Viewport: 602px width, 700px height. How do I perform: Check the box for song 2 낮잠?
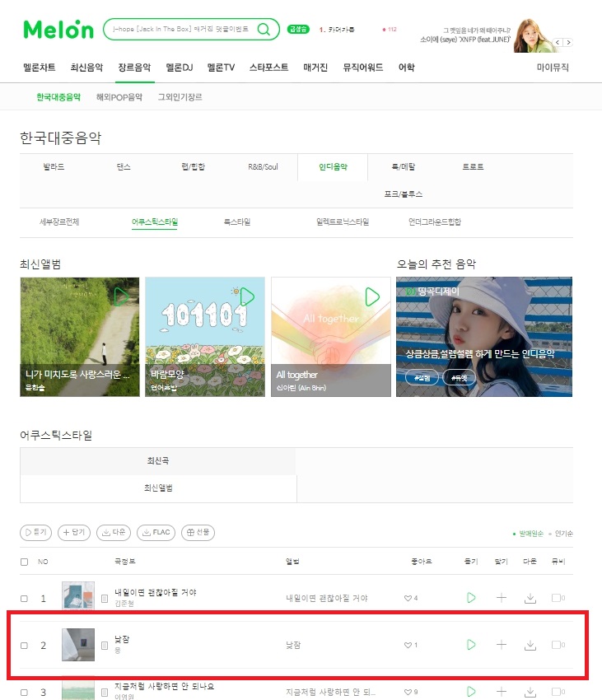(x=25, y=646)
